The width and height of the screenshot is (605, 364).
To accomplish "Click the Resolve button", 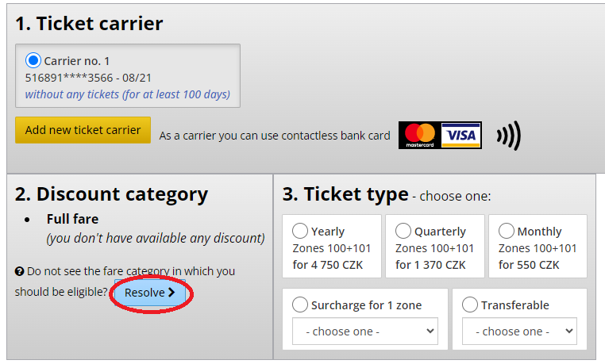I will (150, 293).
